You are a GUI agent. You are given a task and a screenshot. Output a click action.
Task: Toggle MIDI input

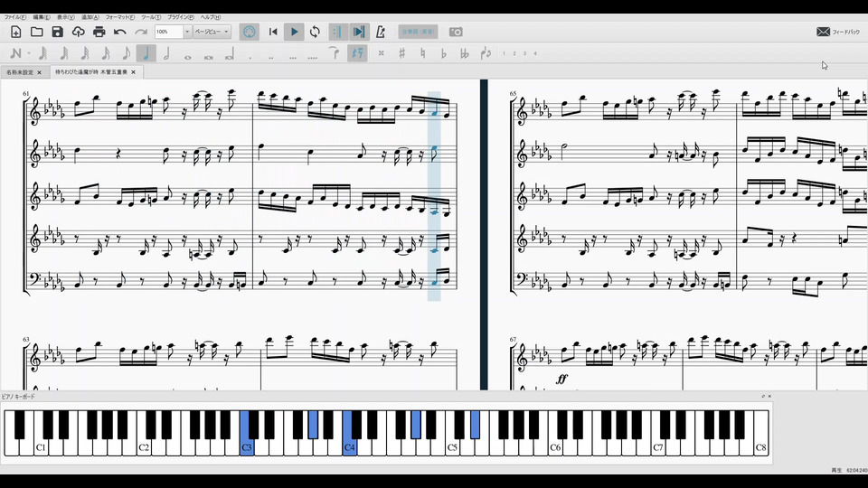(250, 33)
